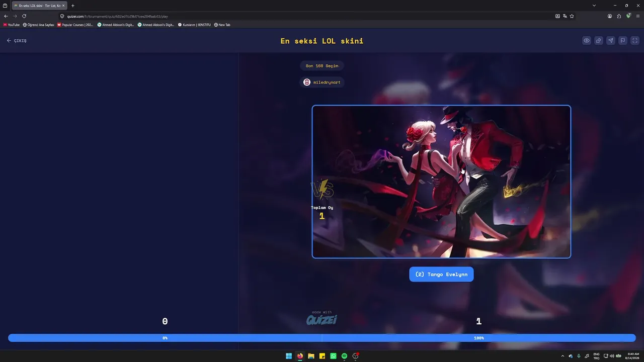Image resolution: width=644 pixels, height=362 pixels.
Task: Click the browser forward arrow
Action: (x=15, y=16)
